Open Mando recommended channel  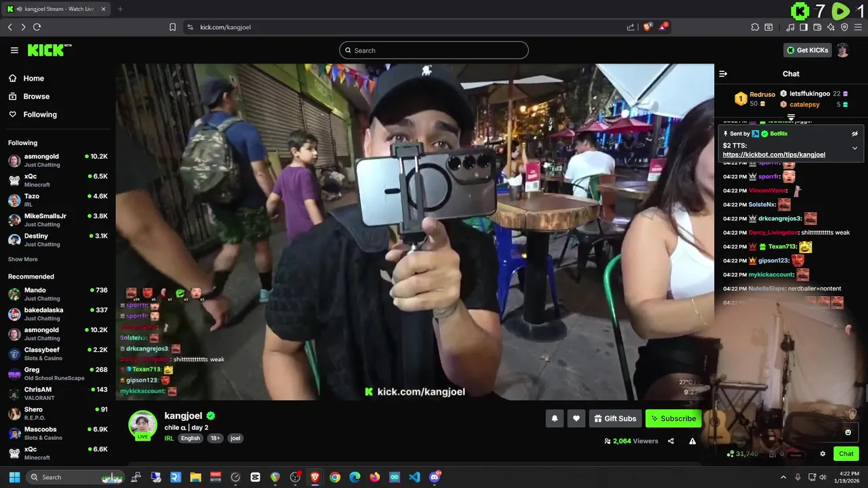pos(58,294)
